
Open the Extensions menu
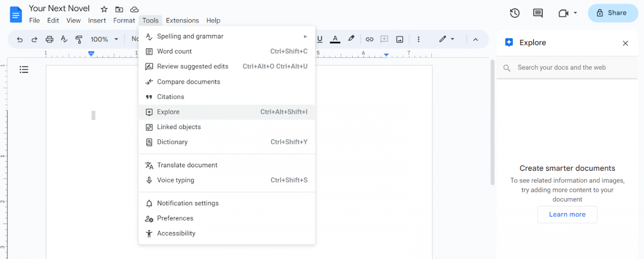(x=182, y=20)
